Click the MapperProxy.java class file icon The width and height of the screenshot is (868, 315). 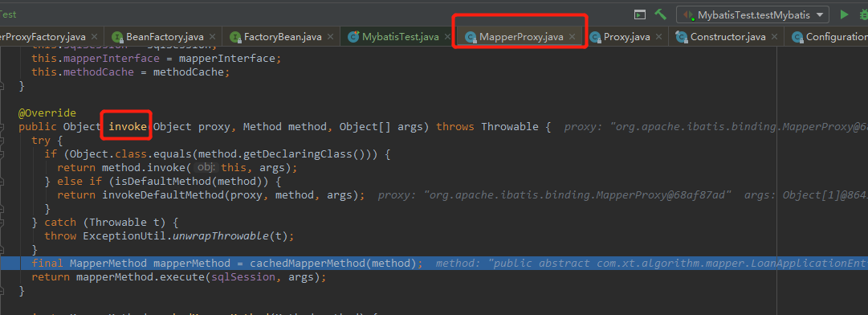coord(471,38)
